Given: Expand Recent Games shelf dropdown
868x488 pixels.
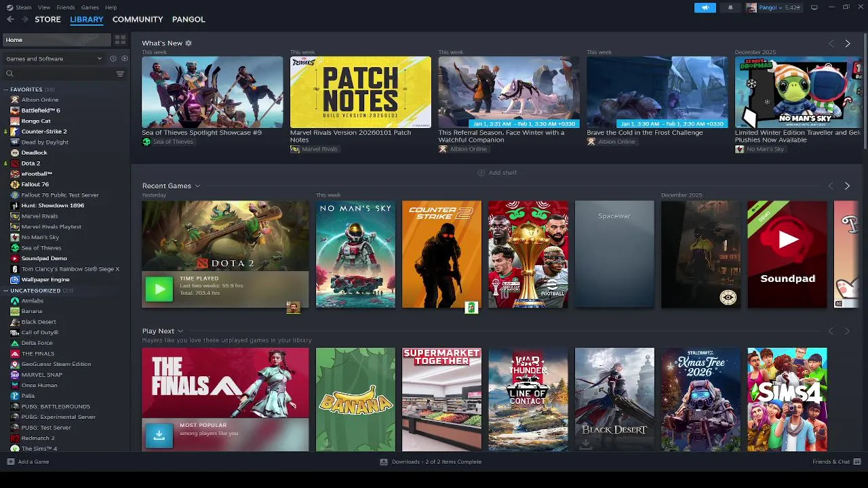Looking at the screenshot, I should pyautogui.click(x=197, y=186).
